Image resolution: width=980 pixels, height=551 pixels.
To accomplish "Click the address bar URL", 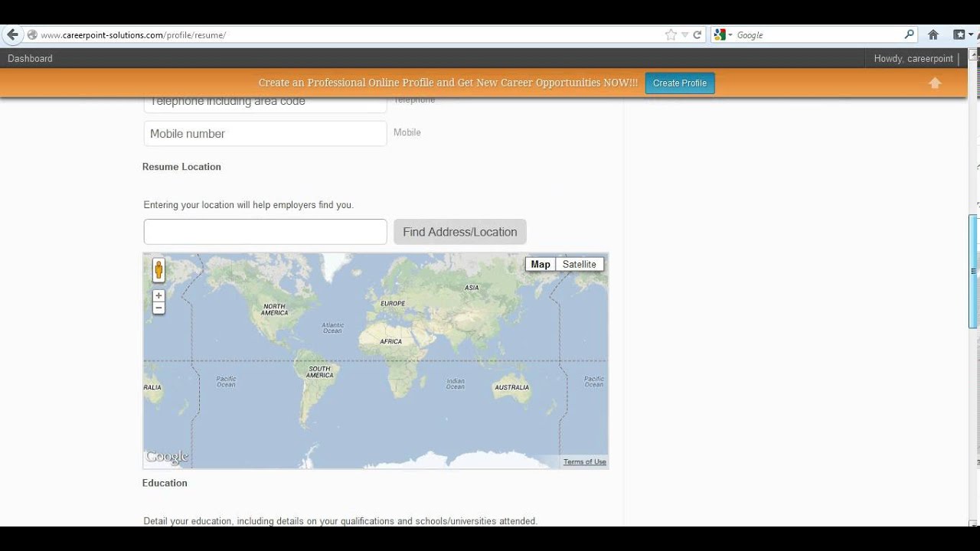I will tap(133, 35).
